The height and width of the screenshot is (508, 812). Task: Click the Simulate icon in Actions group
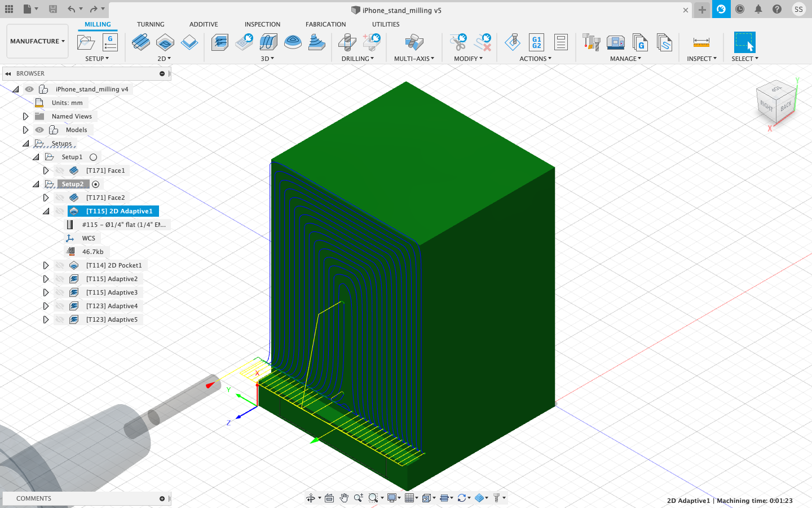click(513, 42)
